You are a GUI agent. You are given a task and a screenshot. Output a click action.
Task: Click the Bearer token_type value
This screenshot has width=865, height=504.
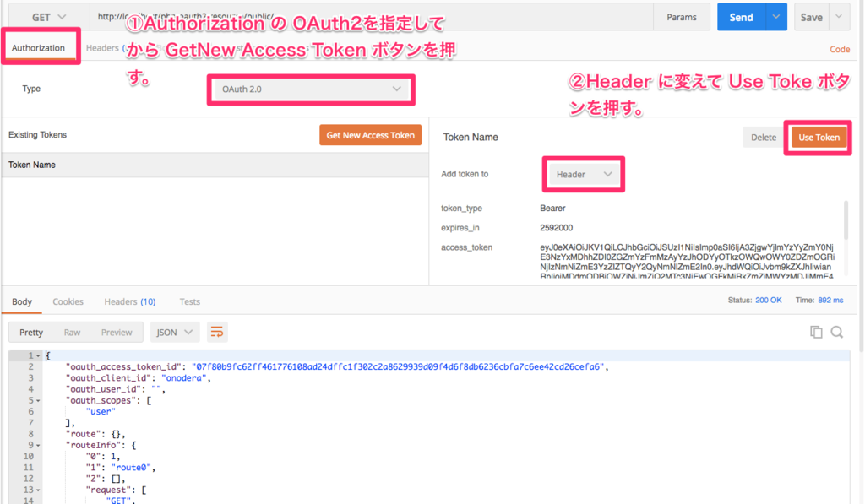pyautogui.click(x=552, y=208)
